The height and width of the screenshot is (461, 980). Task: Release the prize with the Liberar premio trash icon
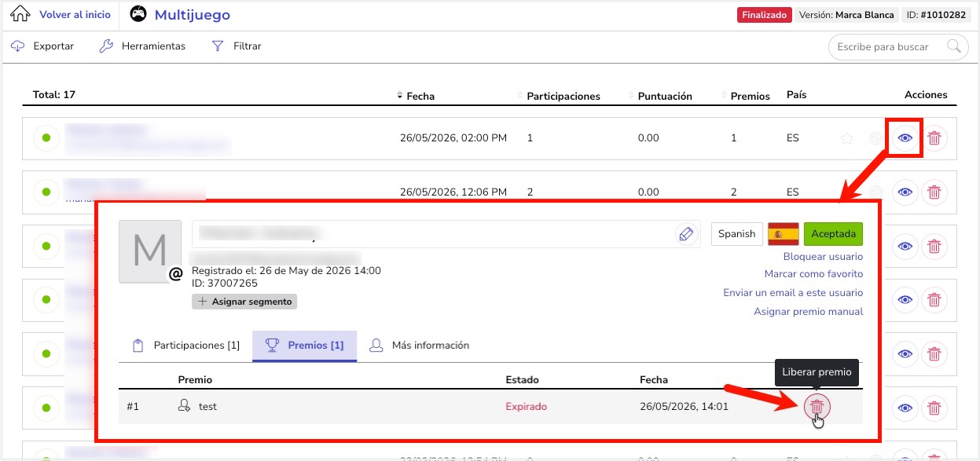(817, 406)
